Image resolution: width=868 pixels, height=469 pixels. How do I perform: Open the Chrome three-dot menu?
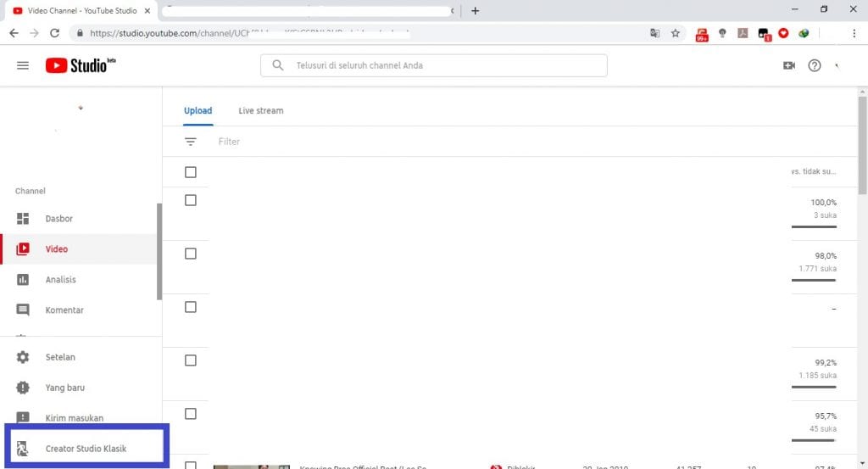point(854,33)
